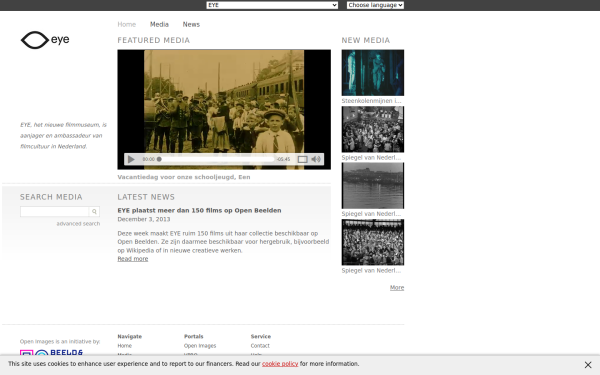The width and height of the screenshot is (600, 375).
Task: Click the More link under New Media
Action: tap(397, 287)
